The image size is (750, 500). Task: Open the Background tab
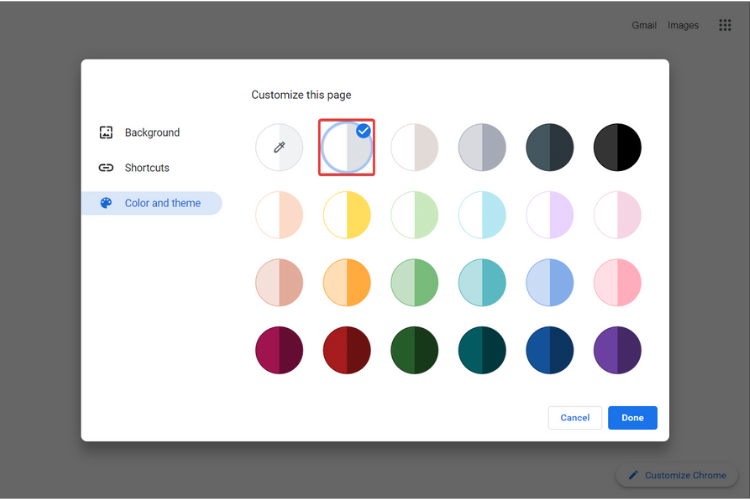click(151, 132)
